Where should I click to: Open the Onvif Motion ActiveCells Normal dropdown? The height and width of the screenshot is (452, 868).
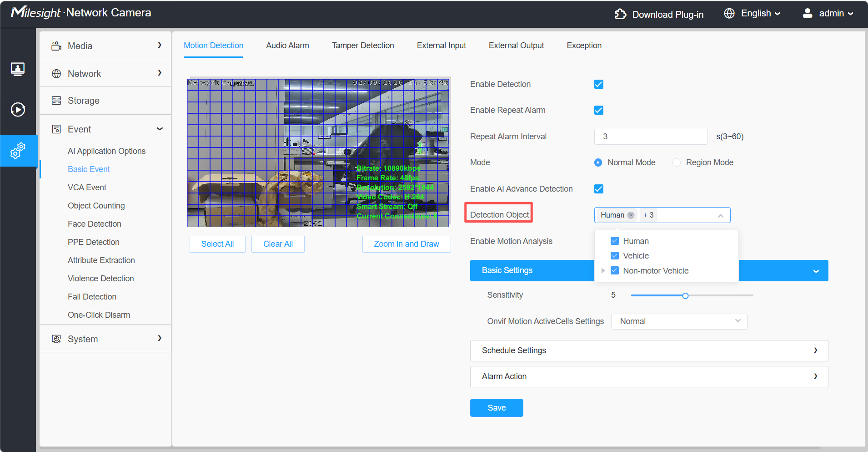tap(679, 321)
